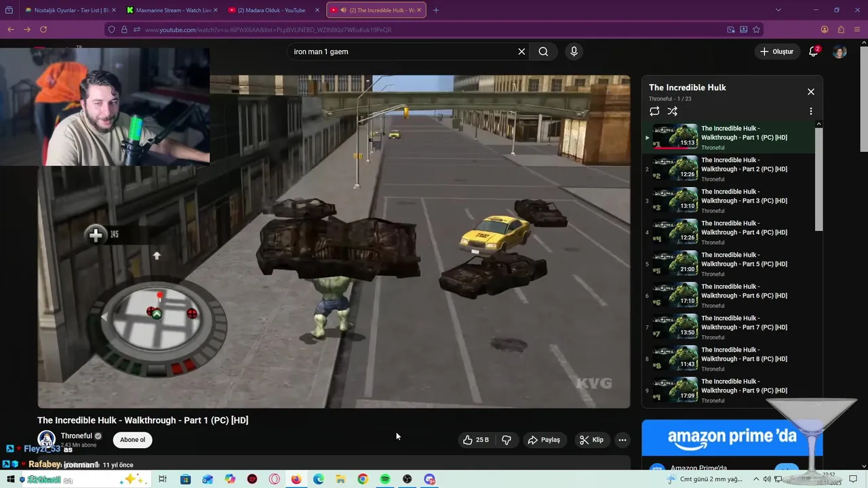Open a new browser tab
868x488 pixels.
[x=435, y=10]
